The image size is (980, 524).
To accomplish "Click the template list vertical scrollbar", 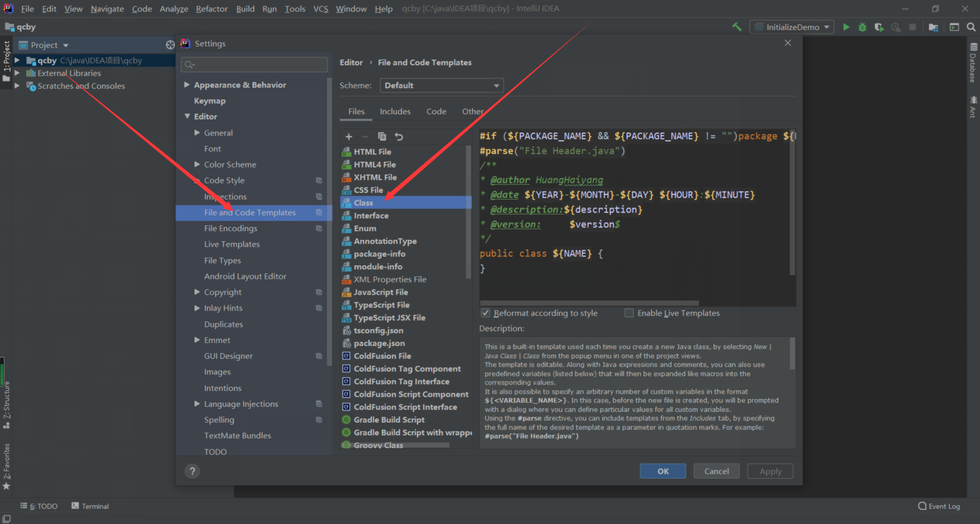I will tap(468, 211).
